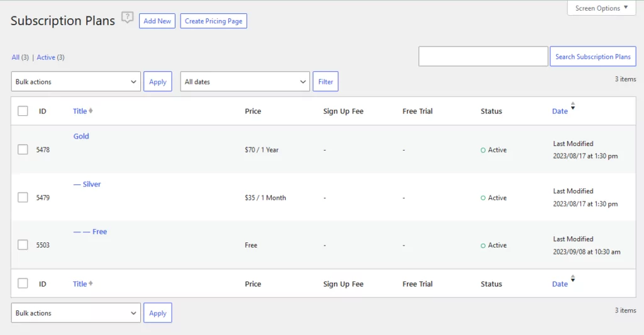This screenshot has width=644, height=335.
Task: Focus the subscription plans search field
Action: click(483, 56)
